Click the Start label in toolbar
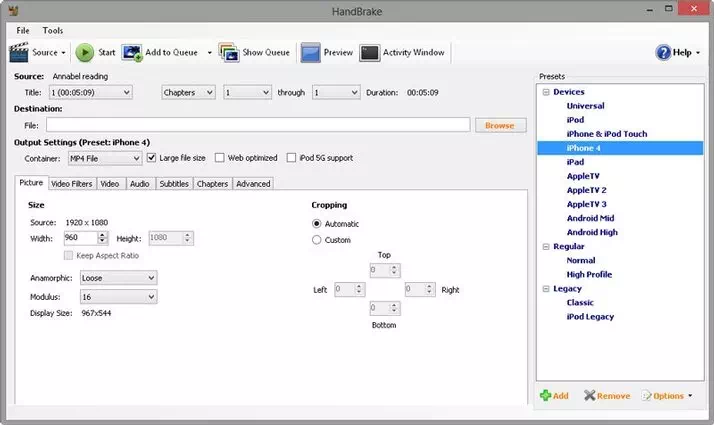Image resolution: width=714 pixels, height=425 pixels. (x=107, y=52)
